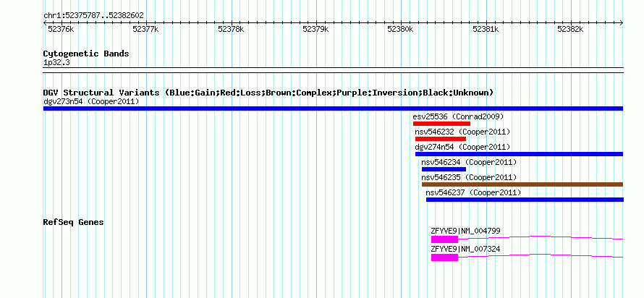Click the red nsv546232 loss bar
This screenshot has width=644, height=298.
(x=440, y=139)
